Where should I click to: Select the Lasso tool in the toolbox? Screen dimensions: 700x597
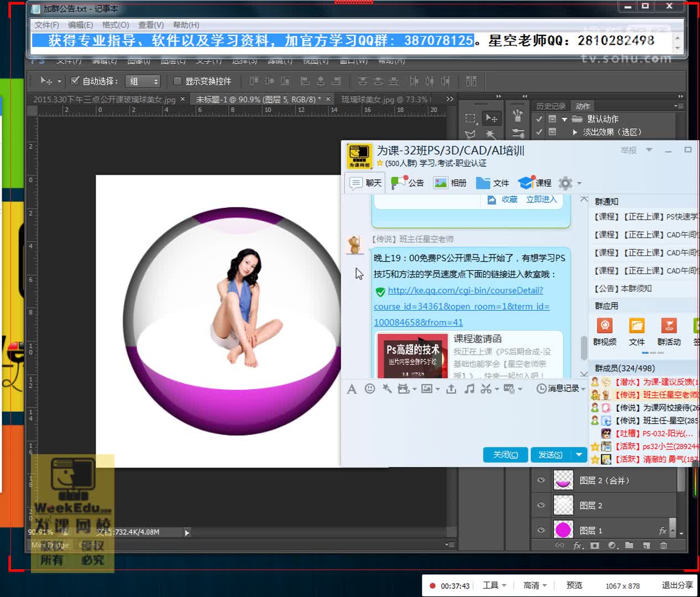(x=471, y=134)
